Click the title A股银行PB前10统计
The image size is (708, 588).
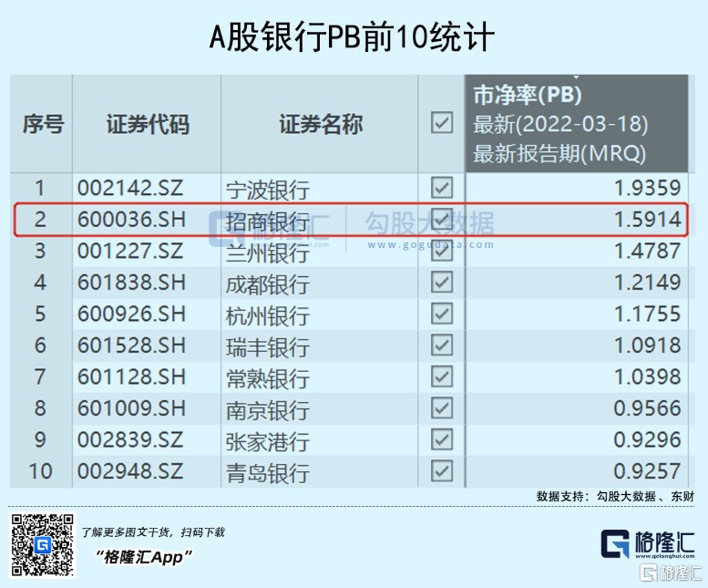pos(352,37)
